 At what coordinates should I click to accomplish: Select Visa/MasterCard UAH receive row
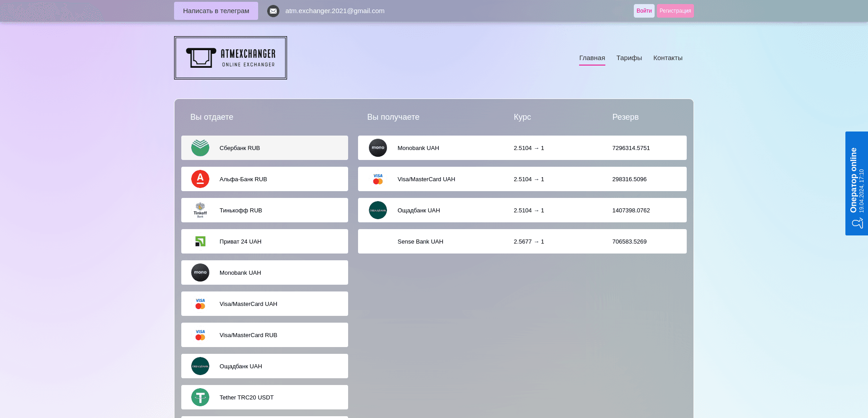(522, 179)
